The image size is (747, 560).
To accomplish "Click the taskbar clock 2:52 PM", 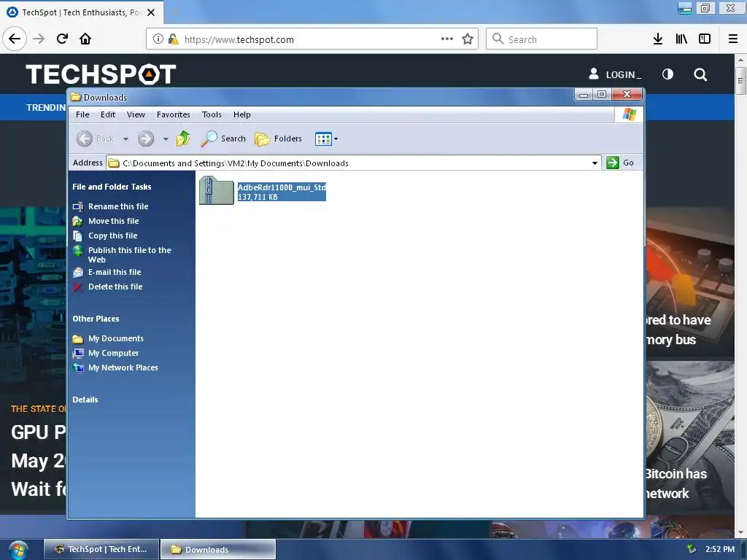I will [x=720, y=549].
